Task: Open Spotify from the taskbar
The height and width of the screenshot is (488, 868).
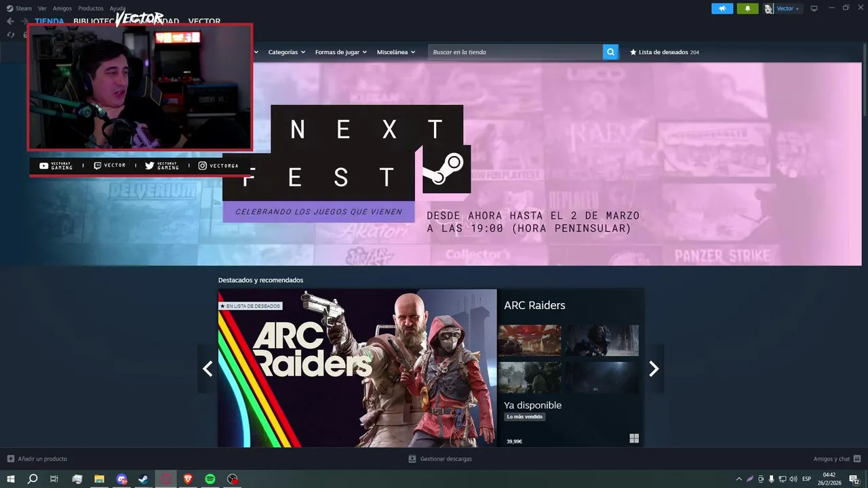Action: 210,479
